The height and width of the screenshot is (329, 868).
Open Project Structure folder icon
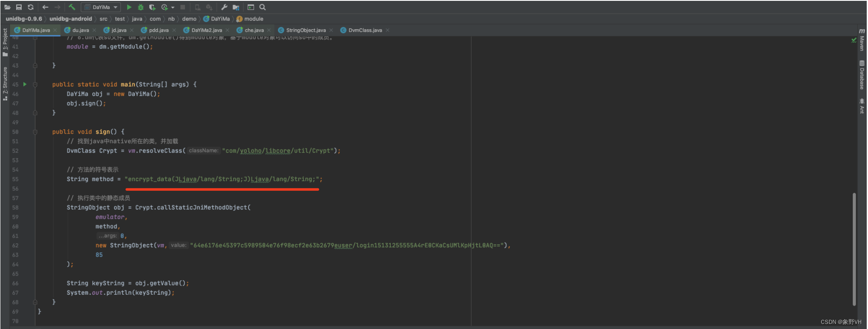pyautogui.click(x=236, y=7)
